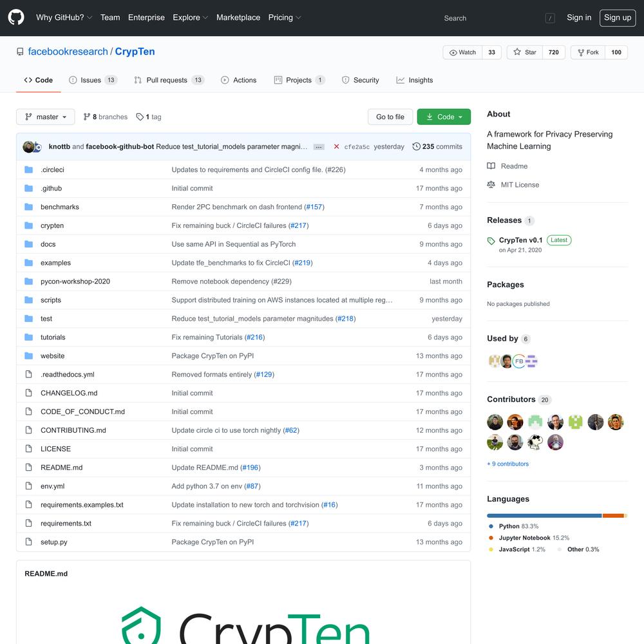Click the Enterprise nav item
The height and width of the screenshot is (644, 644).
146,17
